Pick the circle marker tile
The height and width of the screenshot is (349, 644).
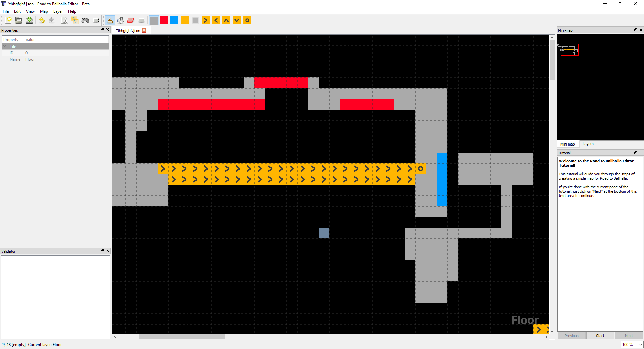click(x=247, y=20)
